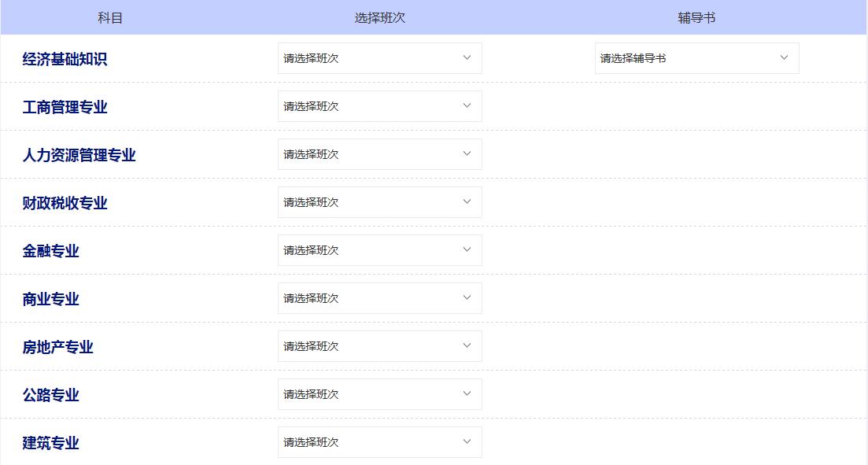Click the 公路专业 subject text
This screenshot has height=465, width=868.
point(50,393)
